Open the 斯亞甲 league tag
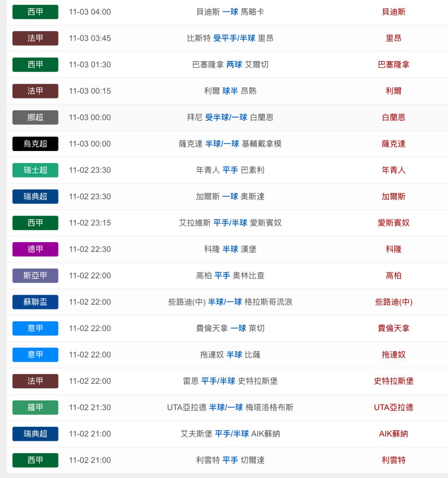448x478 pixels. point(35,276)
